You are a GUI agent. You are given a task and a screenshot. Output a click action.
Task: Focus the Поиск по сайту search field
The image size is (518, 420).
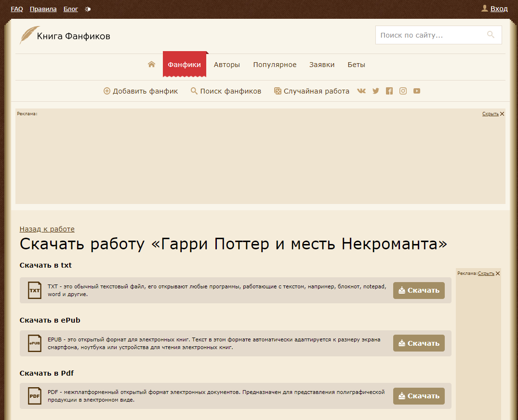(438, 35)
